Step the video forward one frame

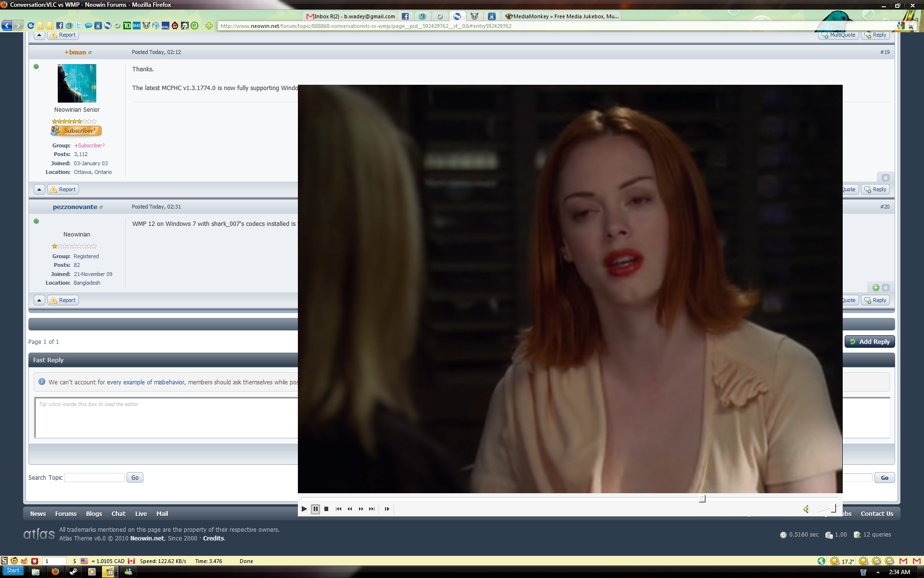[387, 509]
